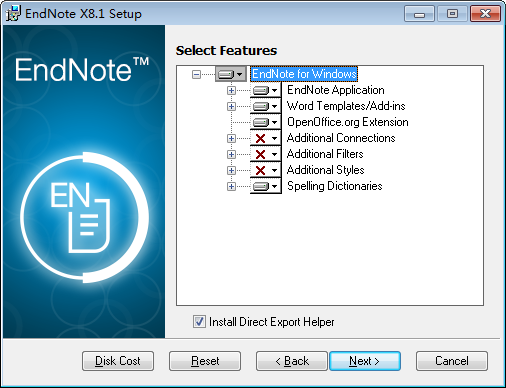Screen dimensions: 506x388
Task: Select the EndNote for Windows tree item
Action: click(304, 74)
